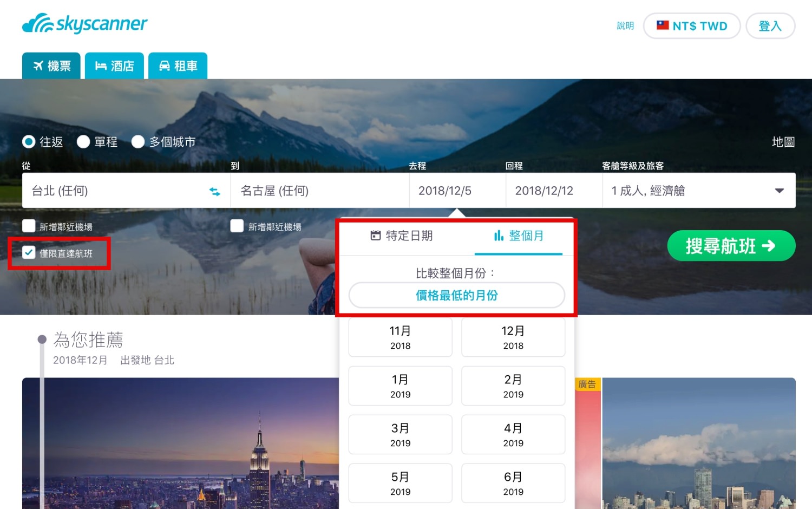
Task: Click the bed icon on 酒店 tab
Action: coord(101,66)
